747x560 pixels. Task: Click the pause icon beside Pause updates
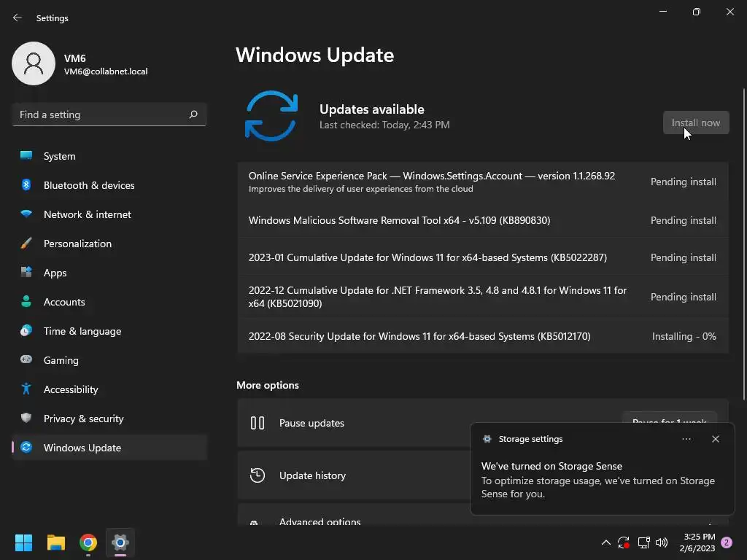tap(258, 423)
